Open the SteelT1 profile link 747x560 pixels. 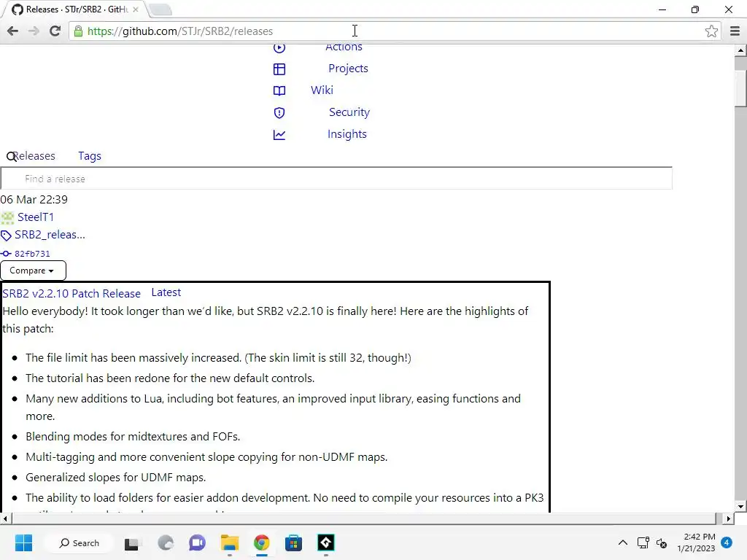pos(36,217)
